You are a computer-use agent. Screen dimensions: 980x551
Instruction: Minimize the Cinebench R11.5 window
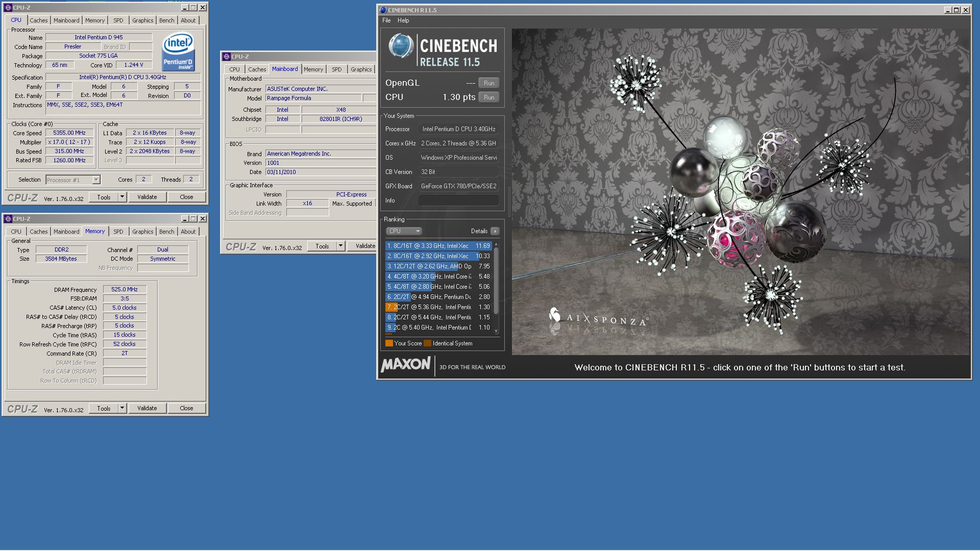pyautogui.click(x=948, y=10)
